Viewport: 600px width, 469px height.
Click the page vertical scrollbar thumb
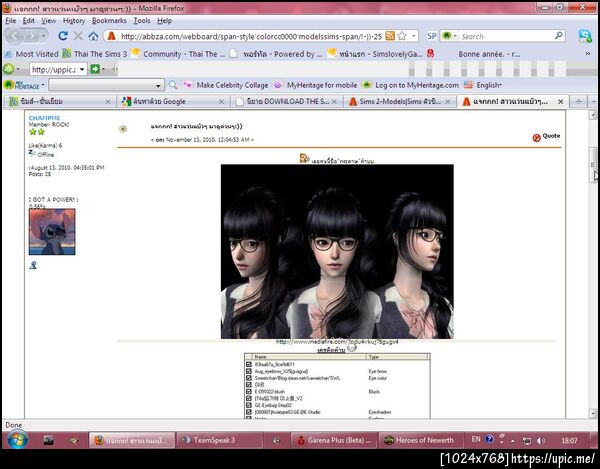pyautogui.click(x=593, y=164)
